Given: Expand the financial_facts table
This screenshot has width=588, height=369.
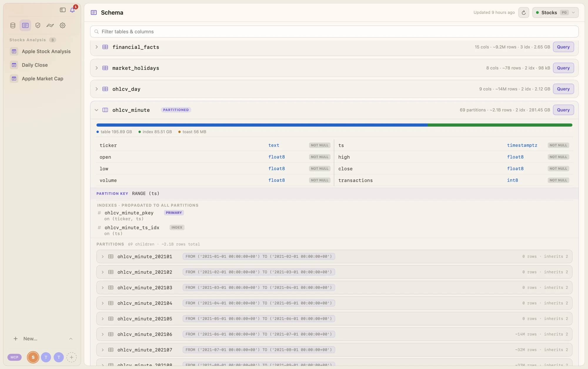Looking at the screenshot, I should (x=96, y=47).
